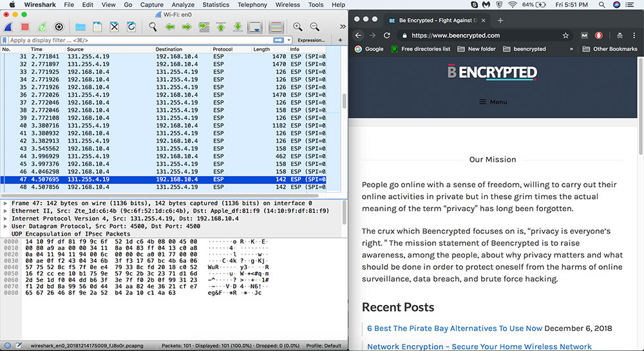Click the display filter input field
644x351 pixels.
140,40
